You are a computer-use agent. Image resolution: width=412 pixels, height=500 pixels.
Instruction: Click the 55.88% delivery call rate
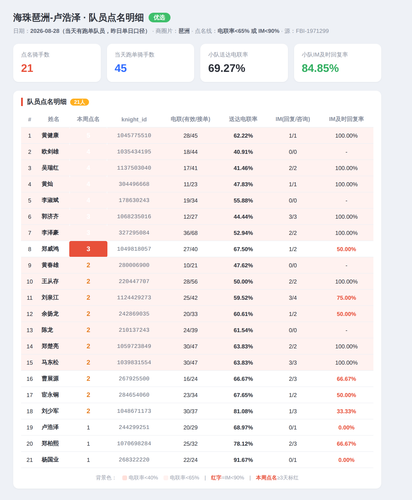[x=243, y=201]
